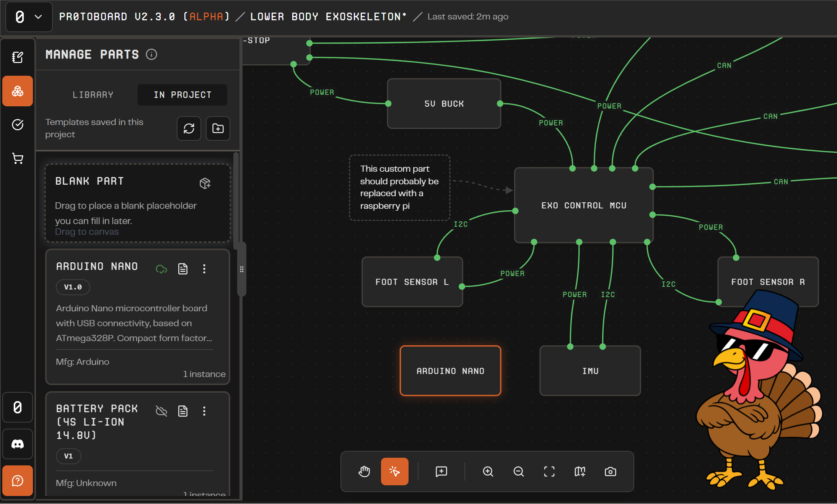This screenshot has height=504, width=837.
Task: Toggle the minimap view
Action: 580,471
